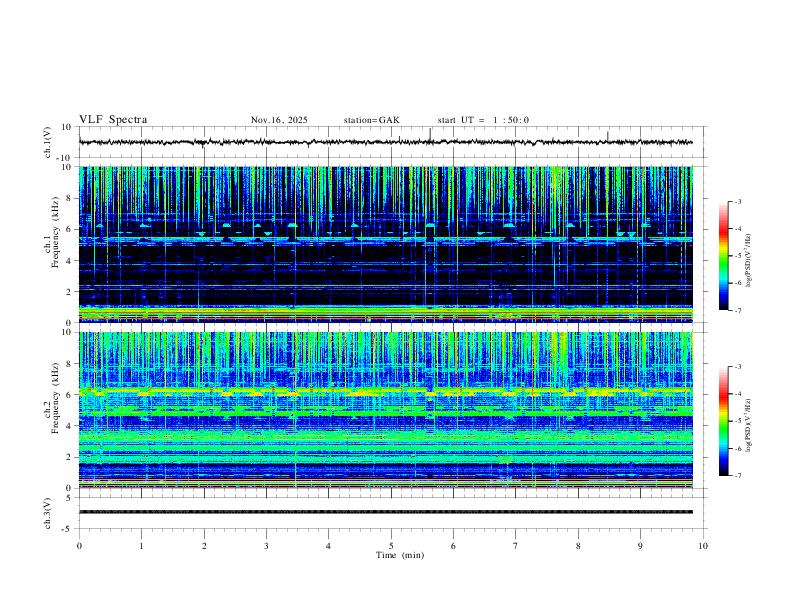Click the "4" kHz tick of ch.1 spectrogram
The image size is (792, 612).
[69, 261]
